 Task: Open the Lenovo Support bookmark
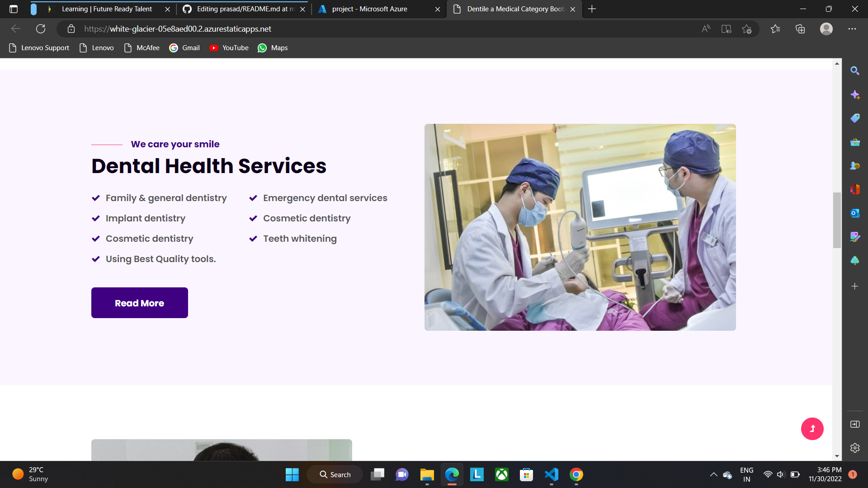click(39, 48)
